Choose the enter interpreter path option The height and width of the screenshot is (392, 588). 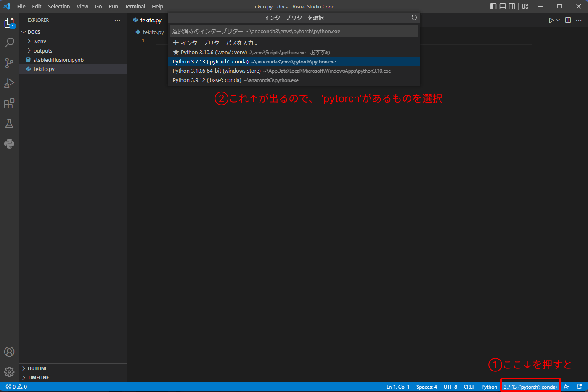[294, 43]
